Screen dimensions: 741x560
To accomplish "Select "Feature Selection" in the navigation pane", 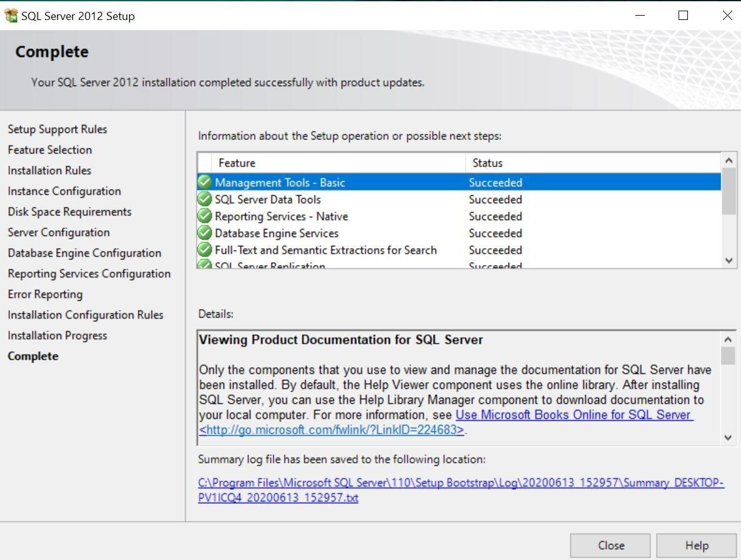I will coord(49,150).
